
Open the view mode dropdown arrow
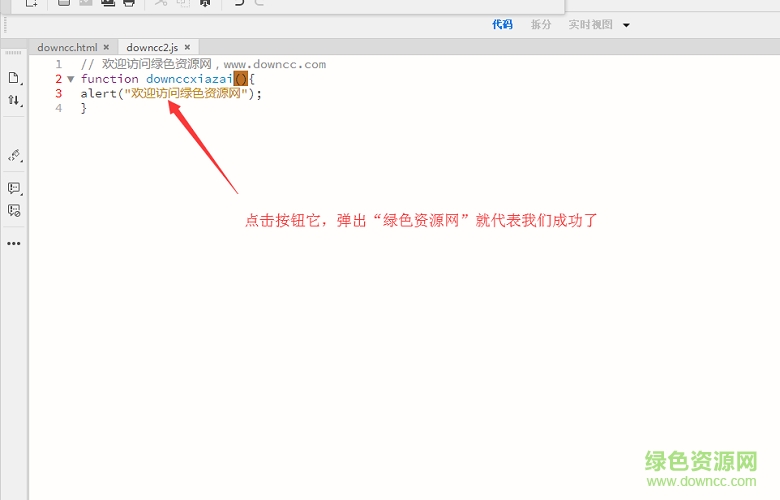tap(626, 25)
